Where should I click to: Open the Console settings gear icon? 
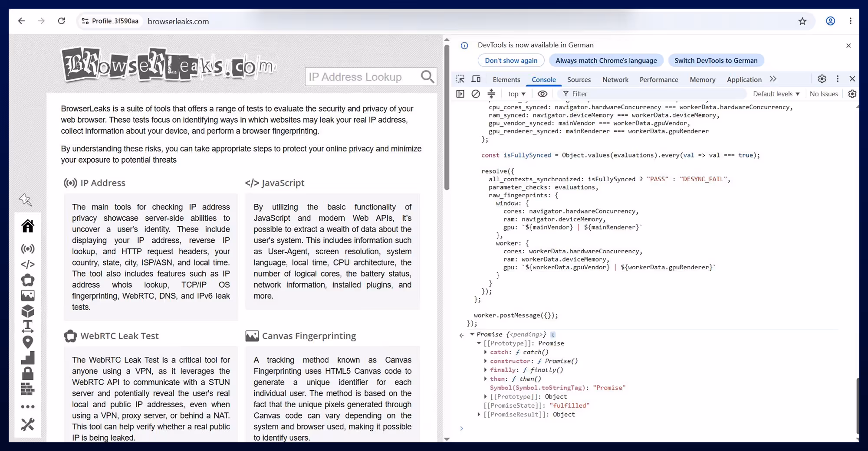(852, 94)
